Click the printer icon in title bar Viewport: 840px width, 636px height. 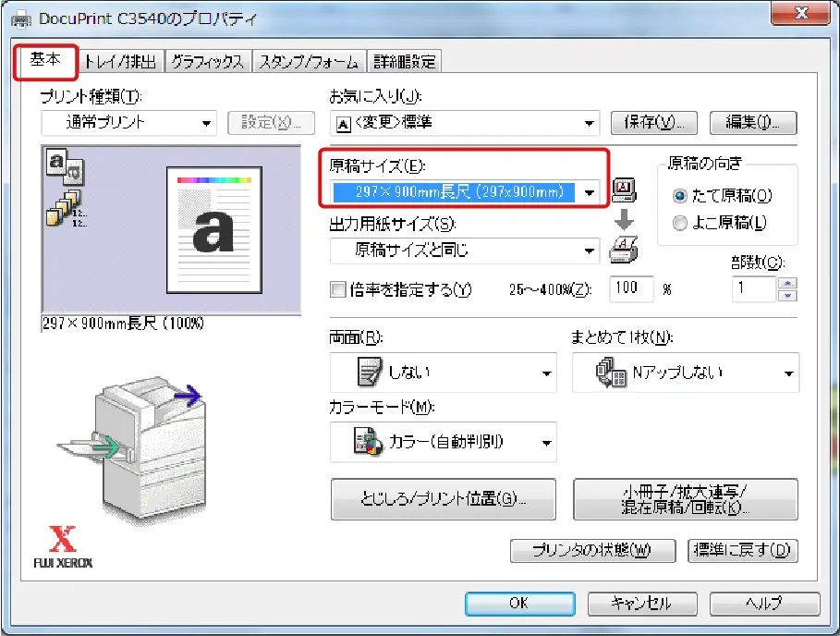click(21, 19)
